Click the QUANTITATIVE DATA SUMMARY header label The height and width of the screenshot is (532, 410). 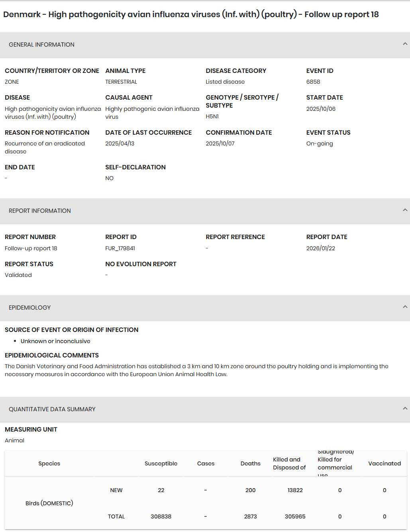(52, 409)
